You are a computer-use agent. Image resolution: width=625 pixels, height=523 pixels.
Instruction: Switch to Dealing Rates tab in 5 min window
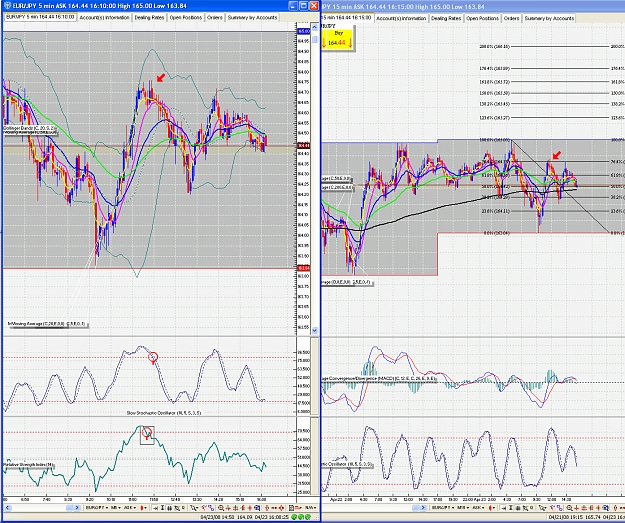149,18
